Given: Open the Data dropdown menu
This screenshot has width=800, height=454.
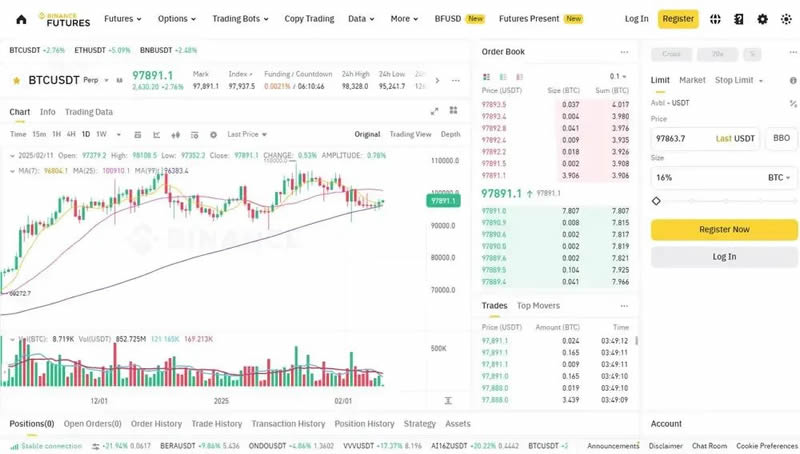Looking at the screenshot, I should (361, 19).
